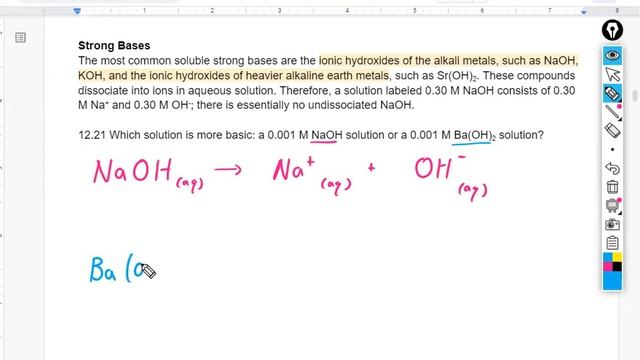Click the pen nib logo button
Viewport: 640px width, 360px height.
tap(612, 30)
